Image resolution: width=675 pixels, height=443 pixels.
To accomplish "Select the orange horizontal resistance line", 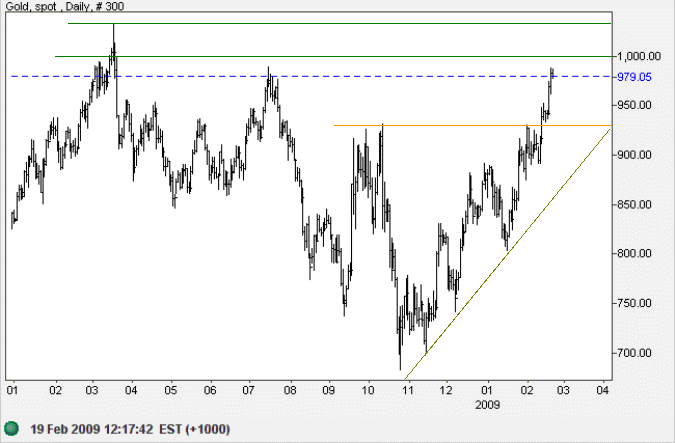I will point(473,126).
